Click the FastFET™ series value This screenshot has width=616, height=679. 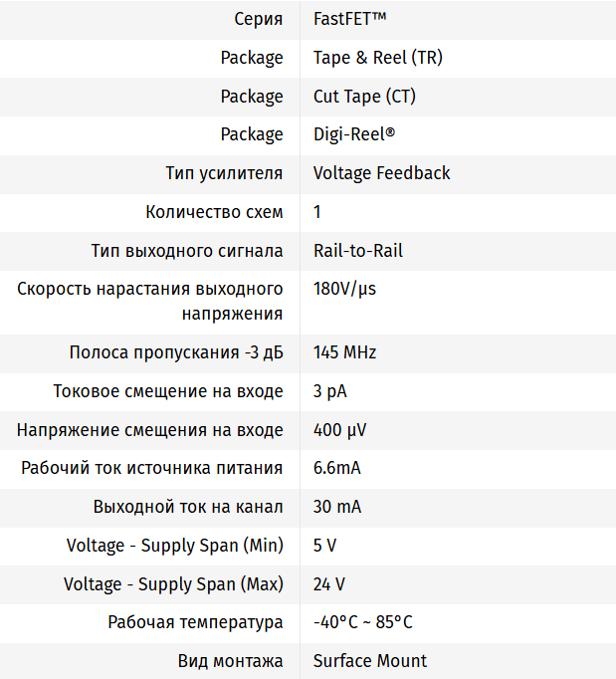tap(349, 19)
